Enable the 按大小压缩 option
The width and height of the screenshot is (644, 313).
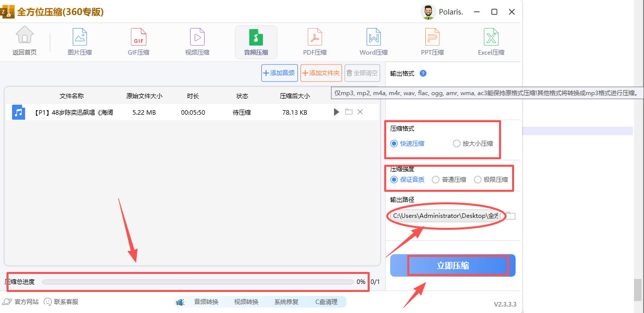point(456,143)
